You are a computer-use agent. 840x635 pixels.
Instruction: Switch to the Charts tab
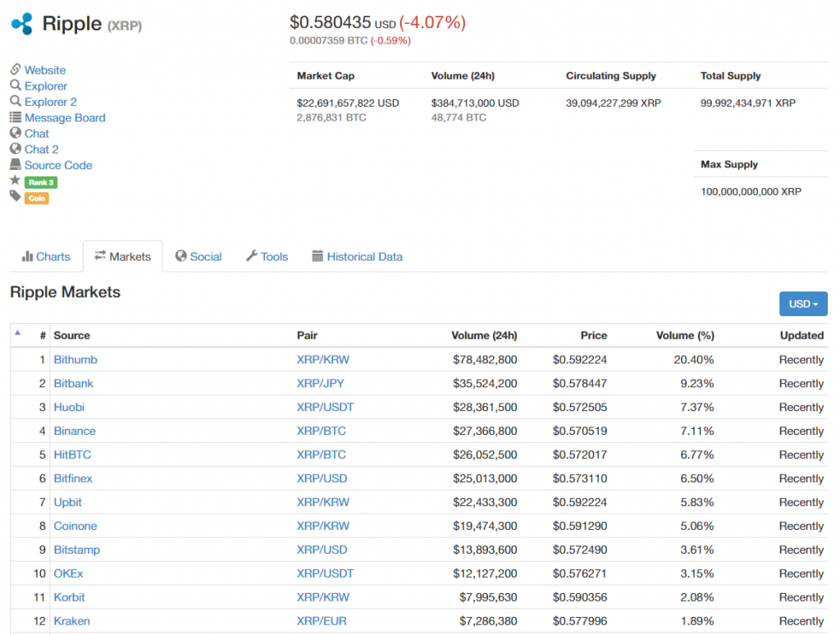pyautogui.click(x=46, y=257)
